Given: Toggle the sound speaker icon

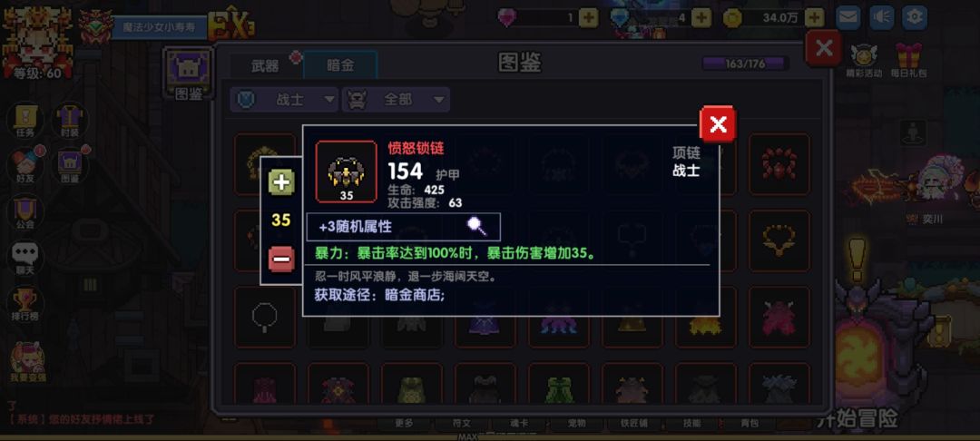Looking at the screenshot, I should (x=882, y=17).
